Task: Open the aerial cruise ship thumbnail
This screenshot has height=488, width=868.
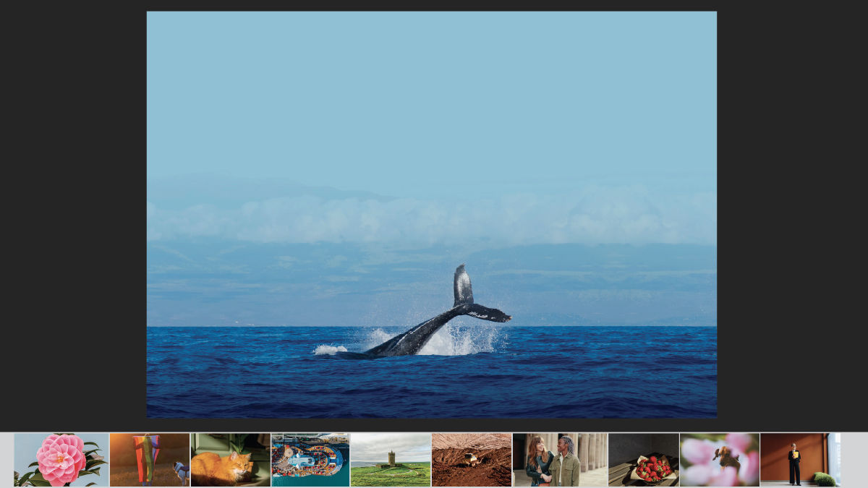Action: (310, 460)
